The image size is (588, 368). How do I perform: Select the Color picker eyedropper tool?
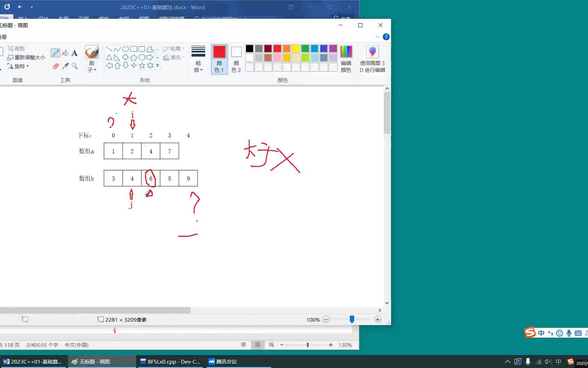65,66
